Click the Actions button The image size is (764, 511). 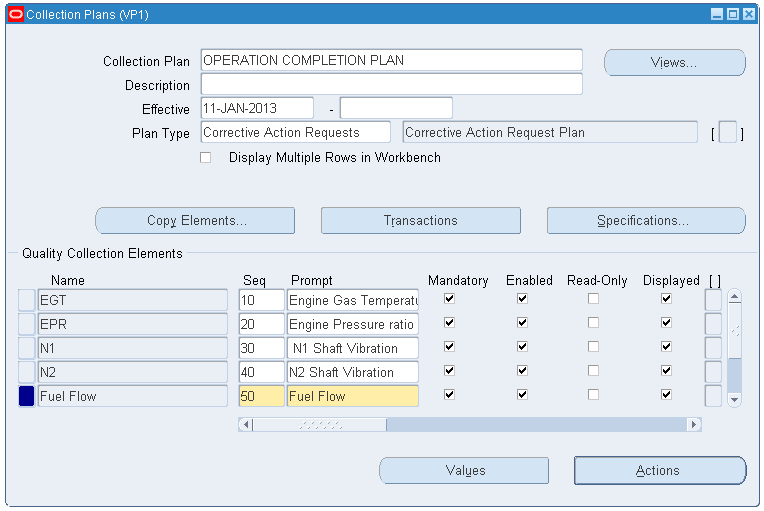point(660,471)
